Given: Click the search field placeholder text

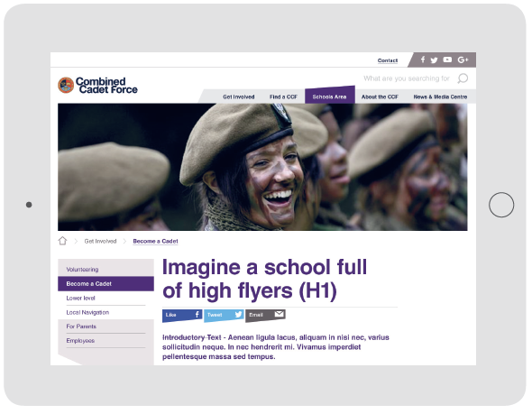Looking at the screenshot, I should point(406,78).
